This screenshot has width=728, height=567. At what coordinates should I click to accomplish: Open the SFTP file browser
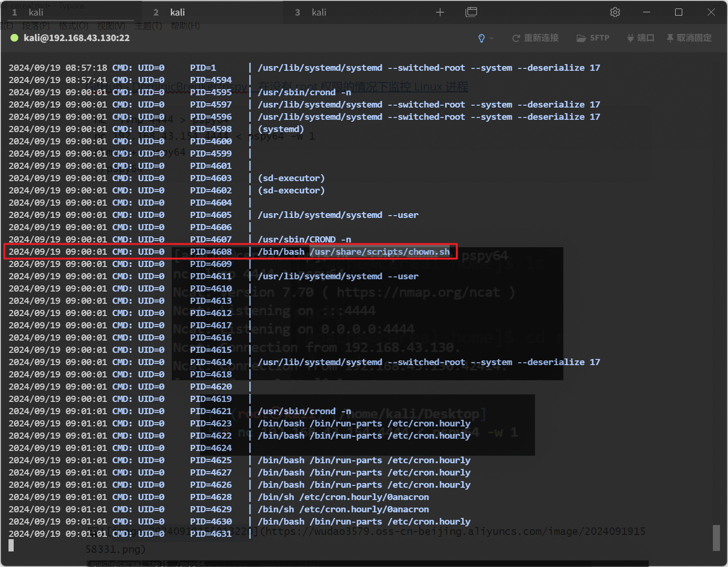[593, 38]
